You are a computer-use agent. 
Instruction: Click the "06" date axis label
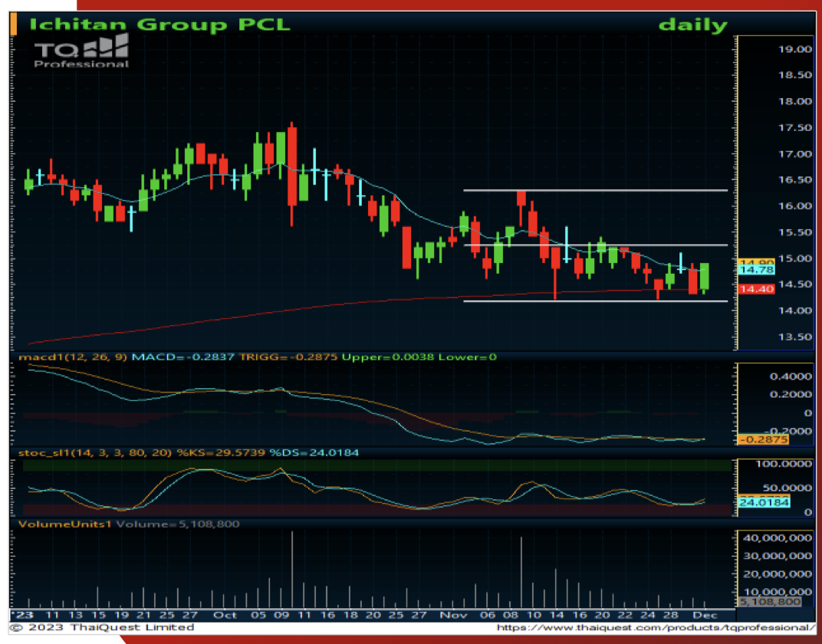coord(488,615)
